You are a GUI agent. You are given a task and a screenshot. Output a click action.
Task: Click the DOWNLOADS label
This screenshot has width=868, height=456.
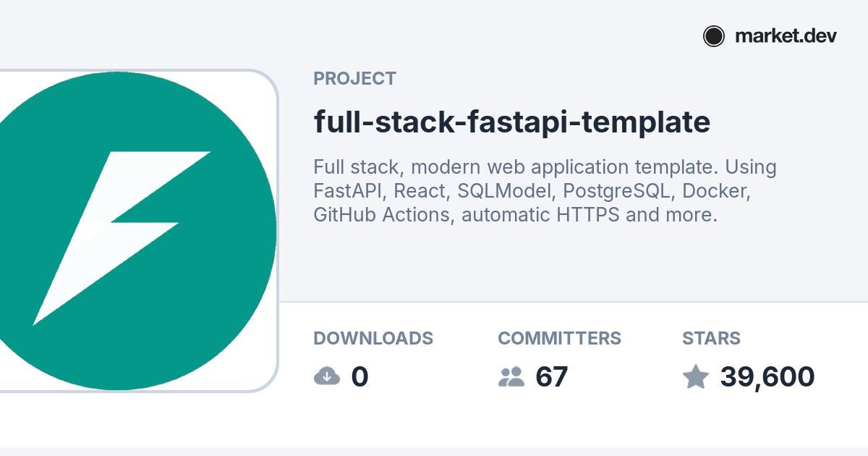pos(373,338)
